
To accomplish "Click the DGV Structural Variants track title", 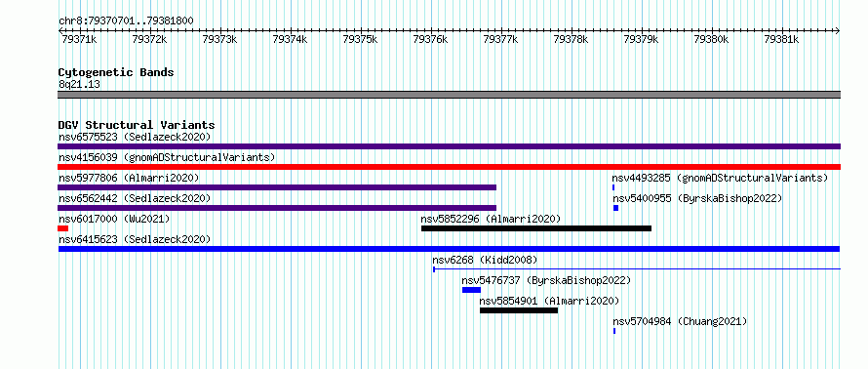I will coord(137,125).
